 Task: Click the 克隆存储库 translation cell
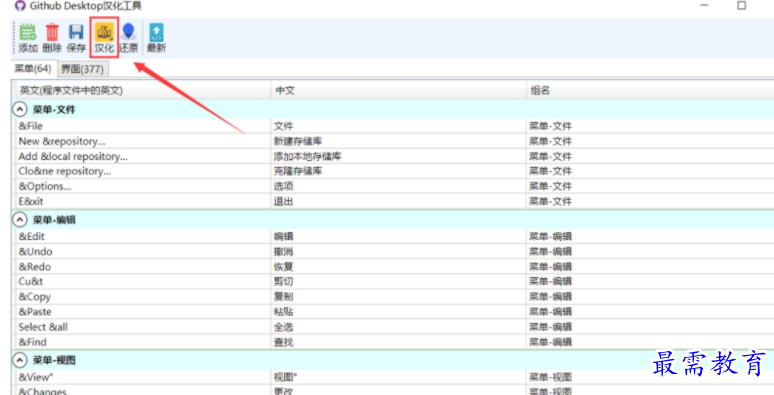tap(398, 172)
